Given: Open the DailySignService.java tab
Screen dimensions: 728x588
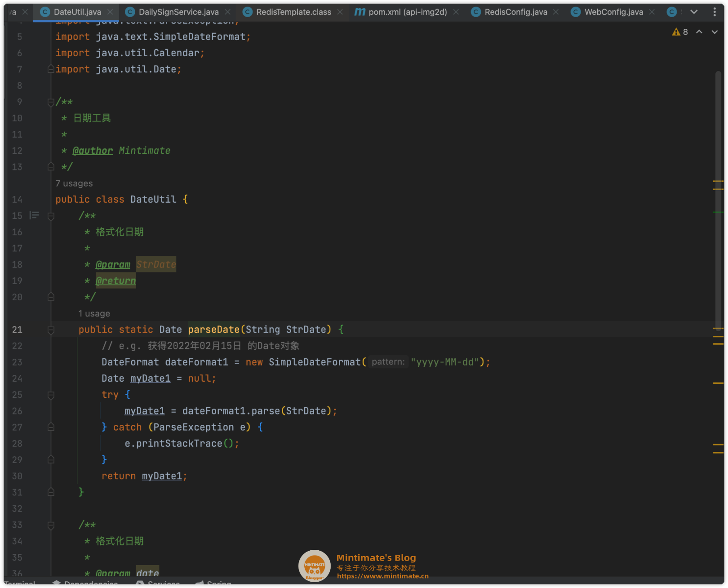Looking at the screenshot, I should click(178, 12).
